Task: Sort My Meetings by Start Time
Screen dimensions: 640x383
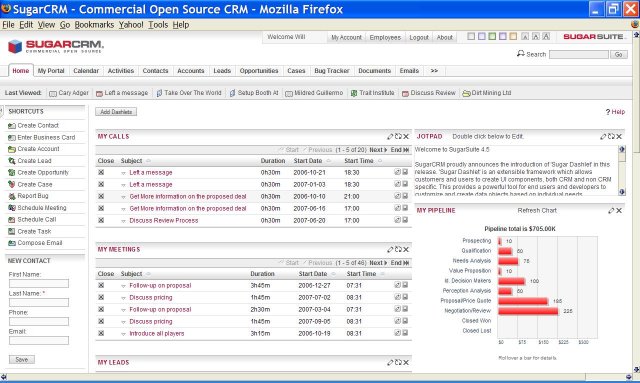Action: (361, 274)
